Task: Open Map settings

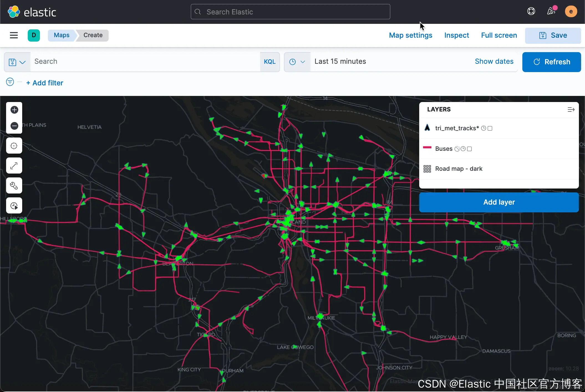Action: (x=410, y=35)
